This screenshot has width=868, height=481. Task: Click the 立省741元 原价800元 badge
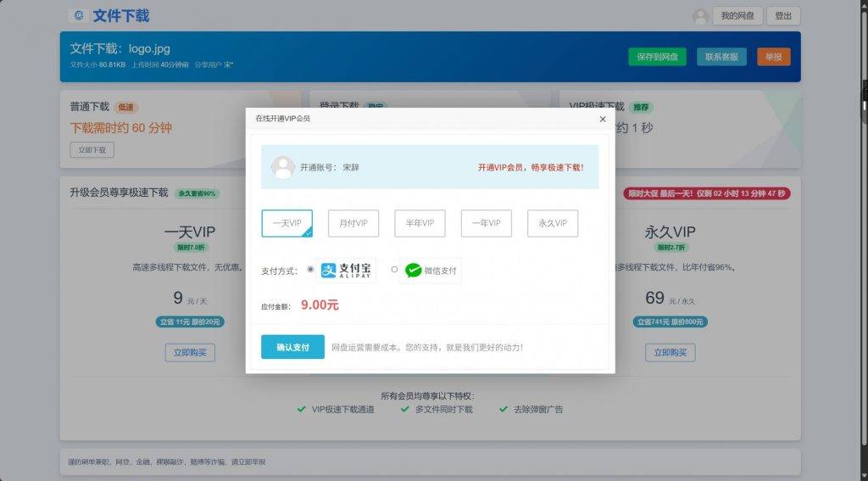coord(670,322)
